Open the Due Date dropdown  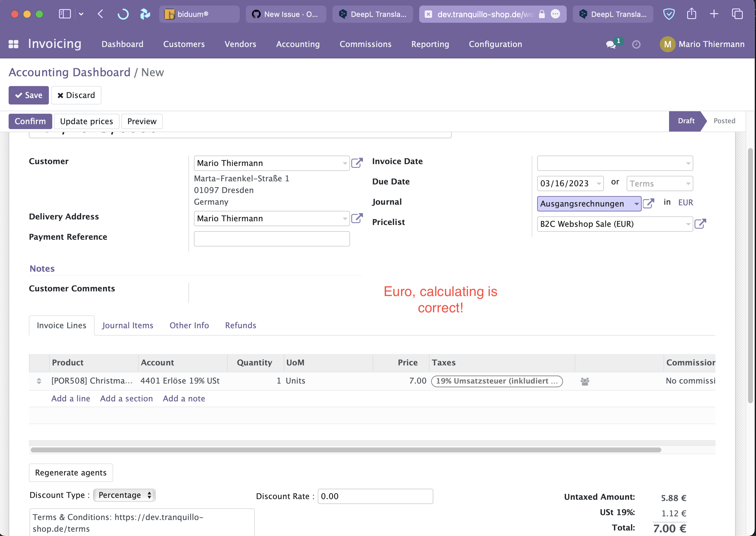[599, 183]
